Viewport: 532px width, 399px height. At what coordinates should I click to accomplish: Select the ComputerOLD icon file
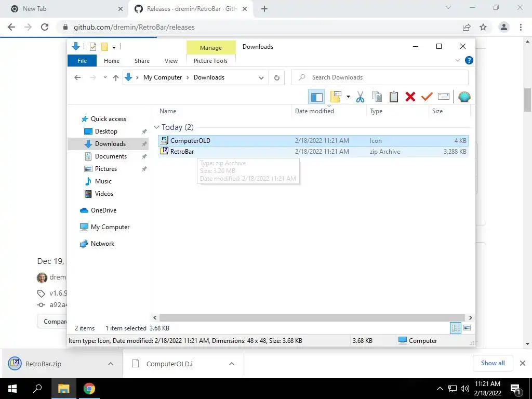pyautogui.click(x=313, y=140)
